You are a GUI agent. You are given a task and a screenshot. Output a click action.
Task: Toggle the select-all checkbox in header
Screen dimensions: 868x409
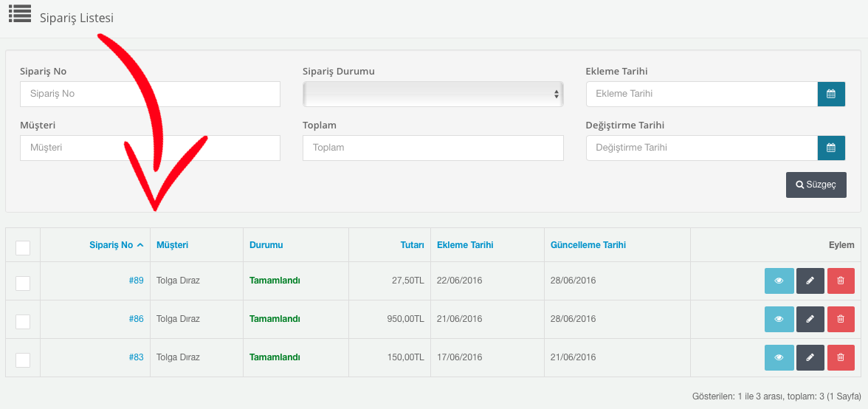point(23,247)
